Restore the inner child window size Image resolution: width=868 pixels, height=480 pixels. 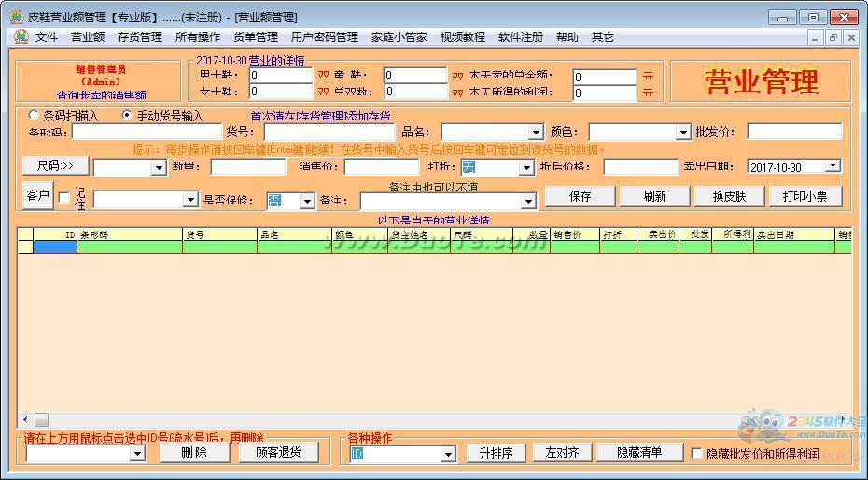833,37
